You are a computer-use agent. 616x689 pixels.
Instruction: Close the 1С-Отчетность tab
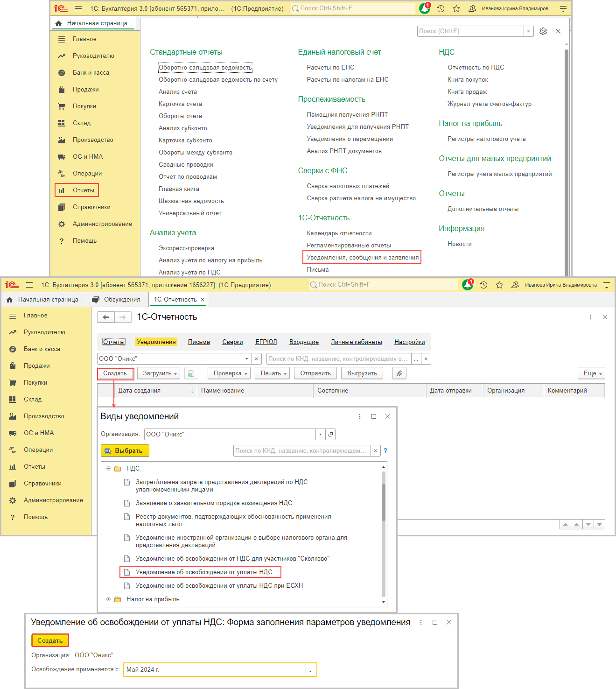(203, 300)
